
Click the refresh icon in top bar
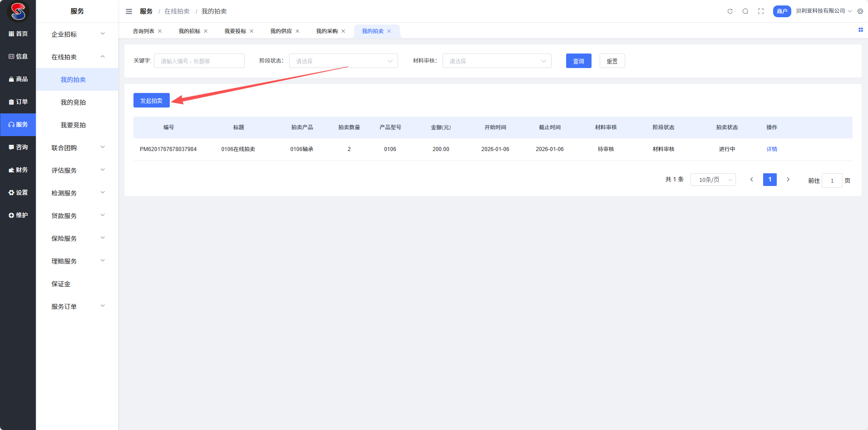[x=730, y=11]
